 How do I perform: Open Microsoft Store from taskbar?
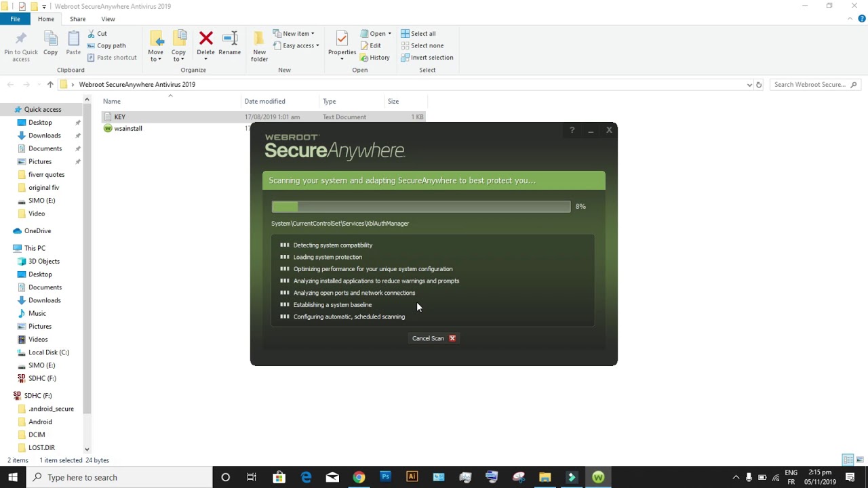279,477
